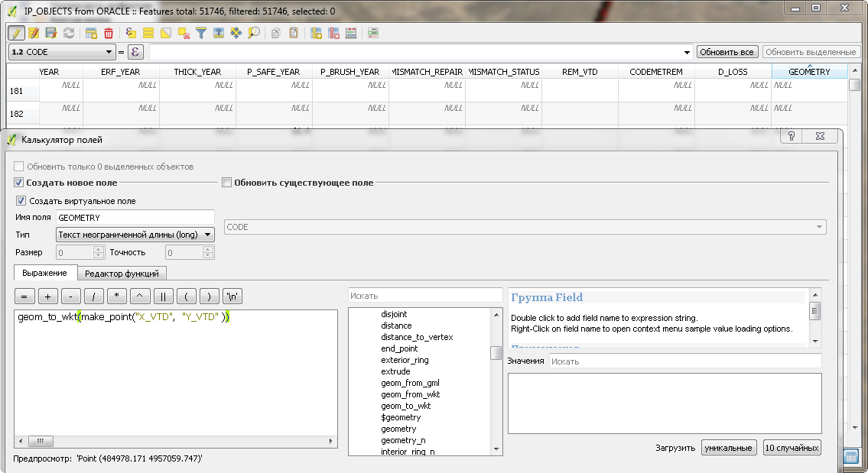Click the delete selected features trash icon
The height and width of the screenshot is (473, 868).
coord(109,33)
